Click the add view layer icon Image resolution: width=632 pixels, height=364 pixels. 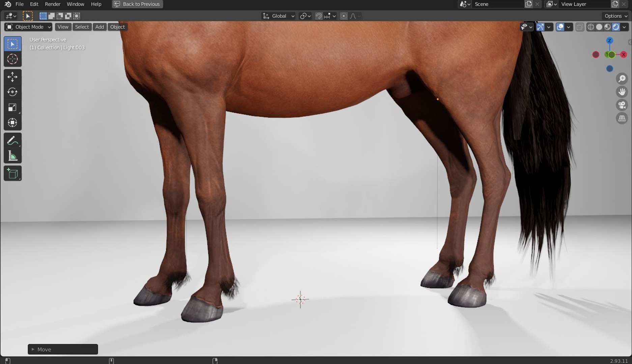click(x=615, y=4)
